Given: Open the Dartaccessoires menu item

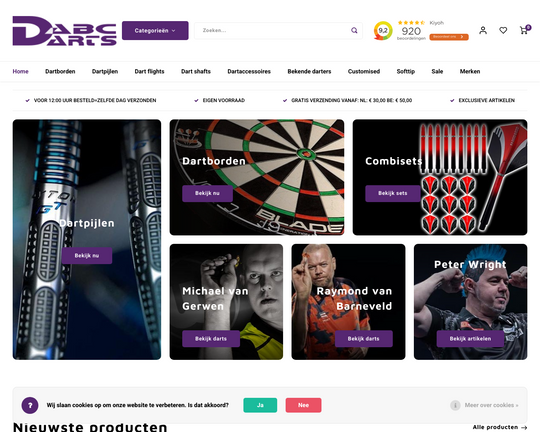Looking at the screenshot, I should coord(249,71).
